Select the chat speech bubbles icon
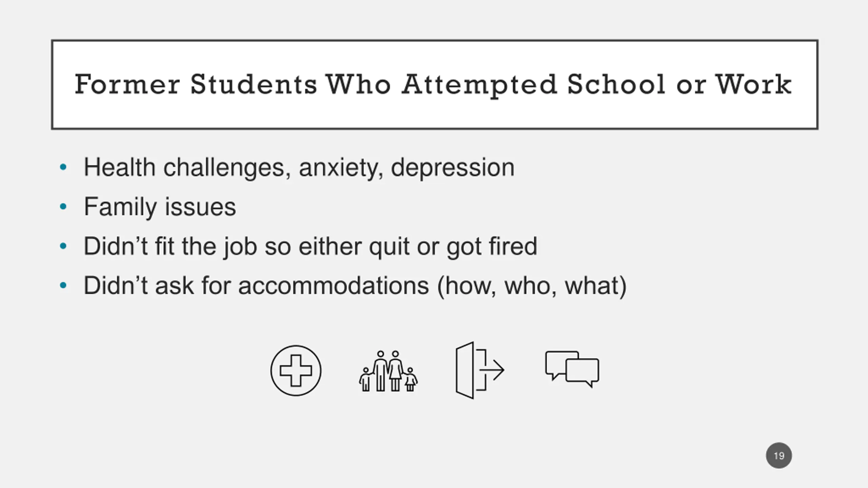The height and width of the screenshot is (488, 868). [x=572, y=369]
